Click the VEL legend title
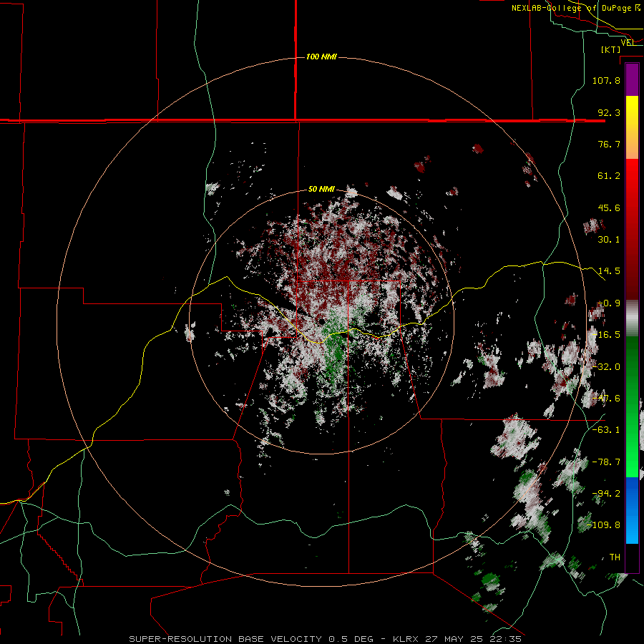644x644 pixels. [x=628, y=42]
